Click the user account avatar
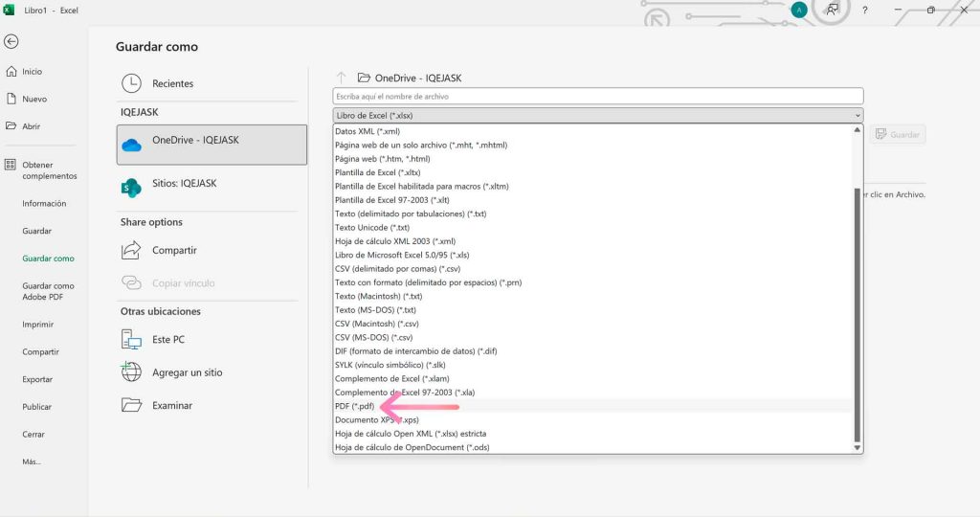The height and width of the screenshot is (517, 980). tap(799, 10)
